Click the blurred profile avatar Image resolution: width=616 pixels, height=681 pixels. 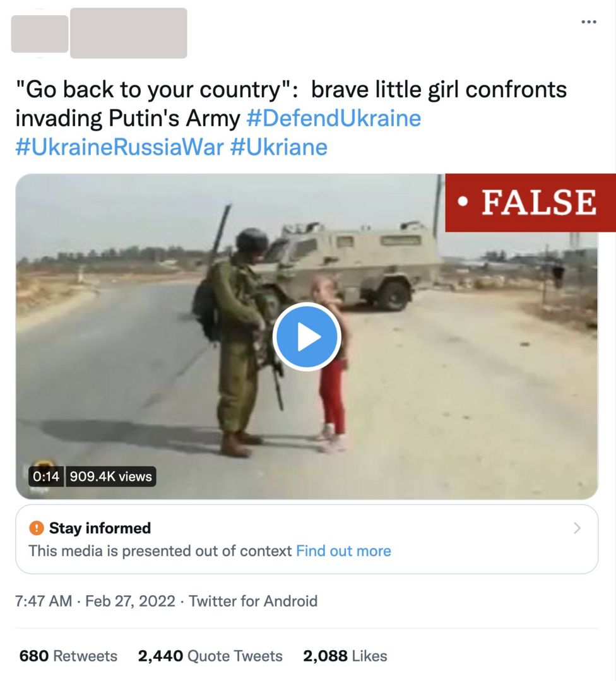coord(39,34)
